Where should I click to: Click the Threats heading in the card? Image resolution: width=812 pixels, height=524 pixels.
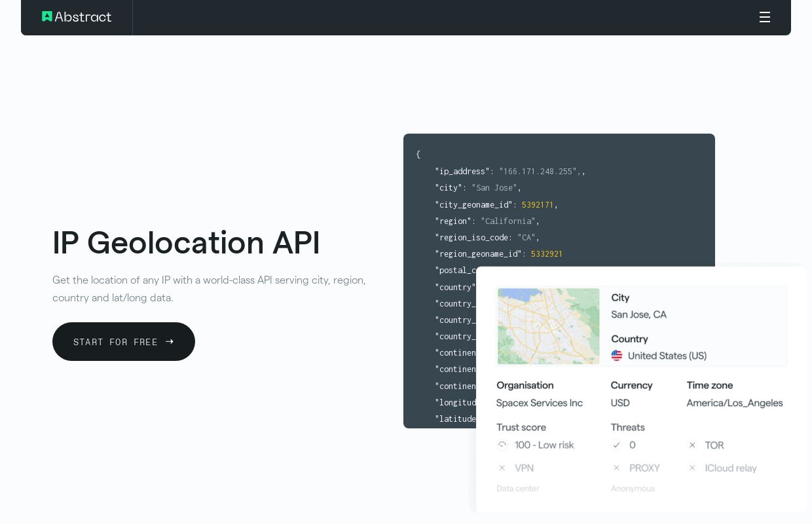pos(628,427)
